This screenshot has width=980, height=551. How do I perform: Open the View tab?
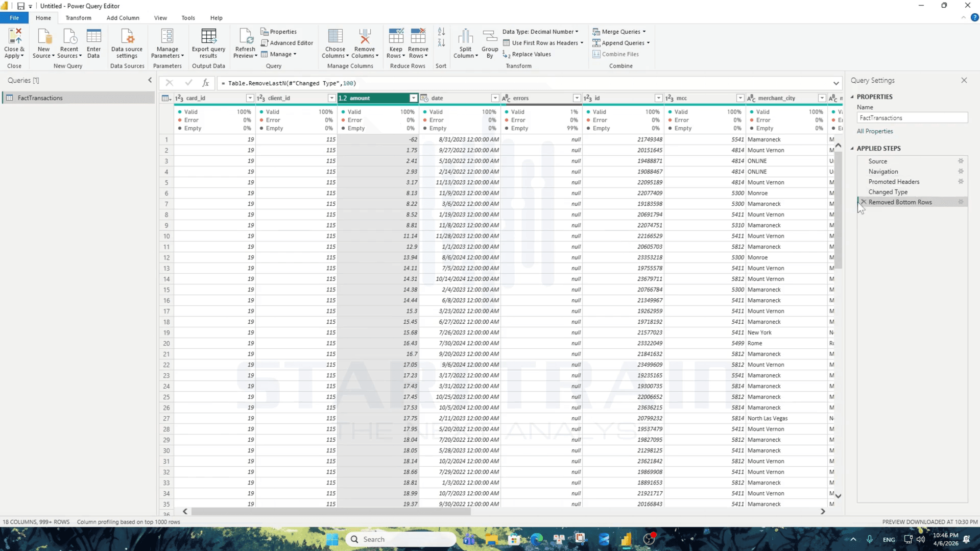(x=160, y=18)
